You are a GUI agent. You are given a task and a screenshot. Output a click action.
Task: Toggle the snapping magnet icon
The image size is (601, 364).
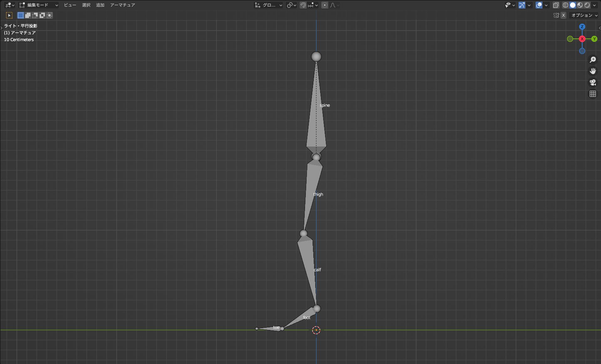[303, 5]
